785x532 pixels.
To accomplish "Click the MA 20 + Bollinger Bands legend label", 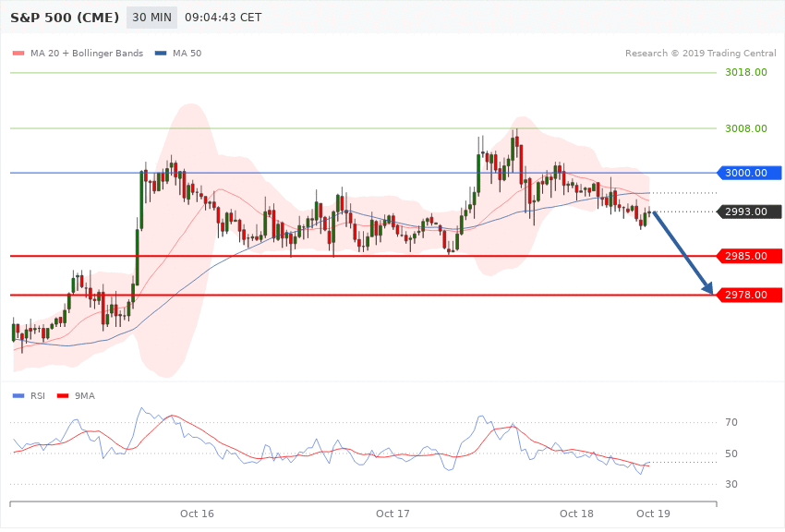I will [x=87, y=53].
